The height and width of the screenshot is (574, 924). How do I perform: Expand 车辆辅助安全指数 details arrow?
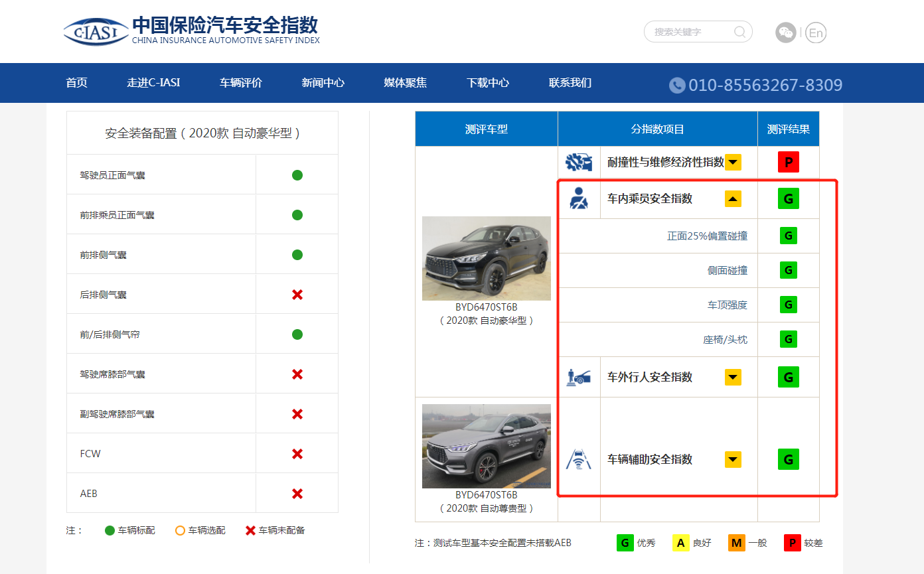733,459
